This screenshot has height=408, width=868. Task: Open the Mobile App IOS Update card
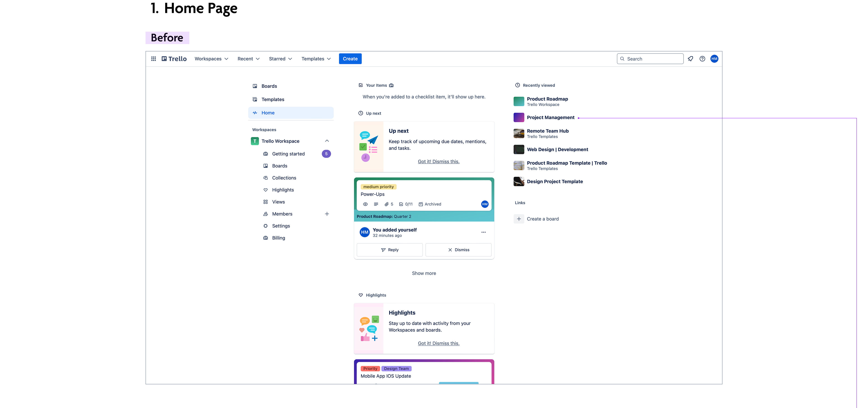coord(385,376)
